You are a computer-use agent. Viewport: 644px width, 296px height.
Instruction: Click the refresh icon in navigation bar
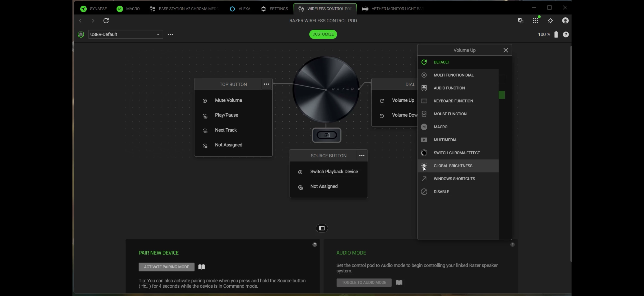pyautogui.click(x=106, y=20)
